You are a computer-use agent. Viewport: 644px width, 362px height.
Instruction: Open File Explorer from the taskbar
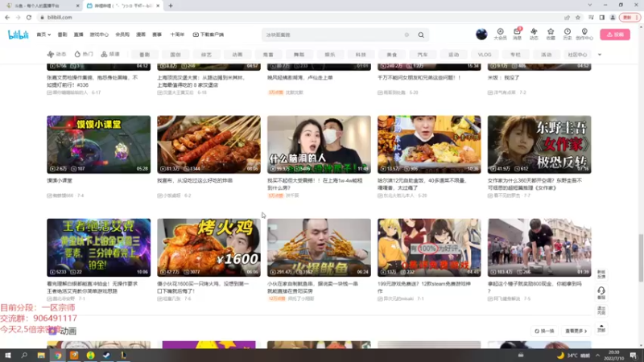[41, 356]
